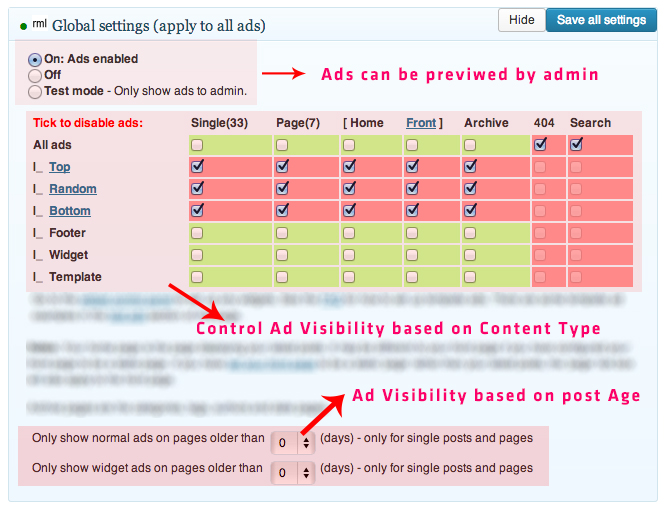Select Test mode radio button
This screenshot has height=509, width=665.
[x=35, y=92]
